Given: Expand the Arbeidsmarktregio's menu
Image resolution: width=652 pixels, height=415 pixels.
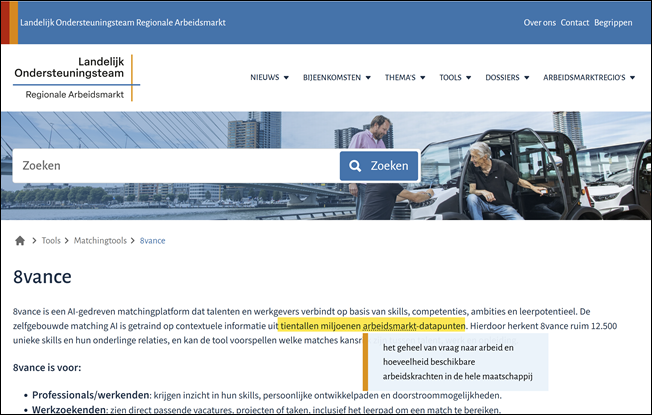Looking at the screenshot, I should tap(589, 77).
